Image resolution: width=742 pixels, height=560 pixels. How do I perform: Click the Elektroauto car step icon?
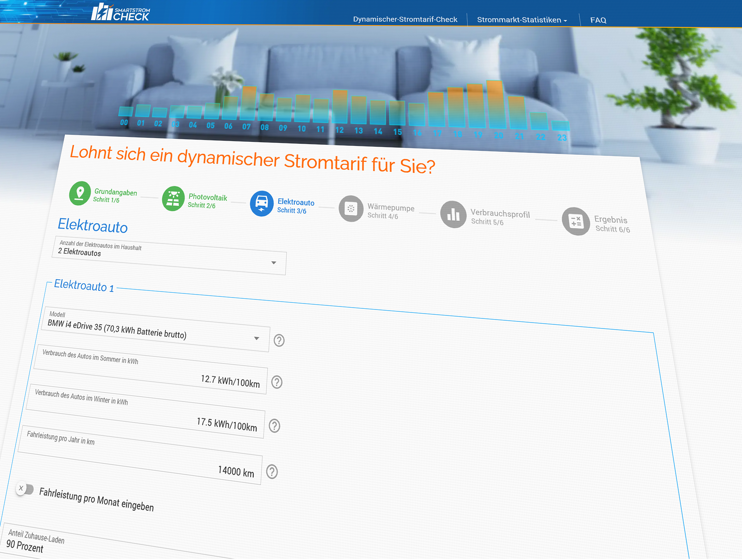(x=261, y=204)
